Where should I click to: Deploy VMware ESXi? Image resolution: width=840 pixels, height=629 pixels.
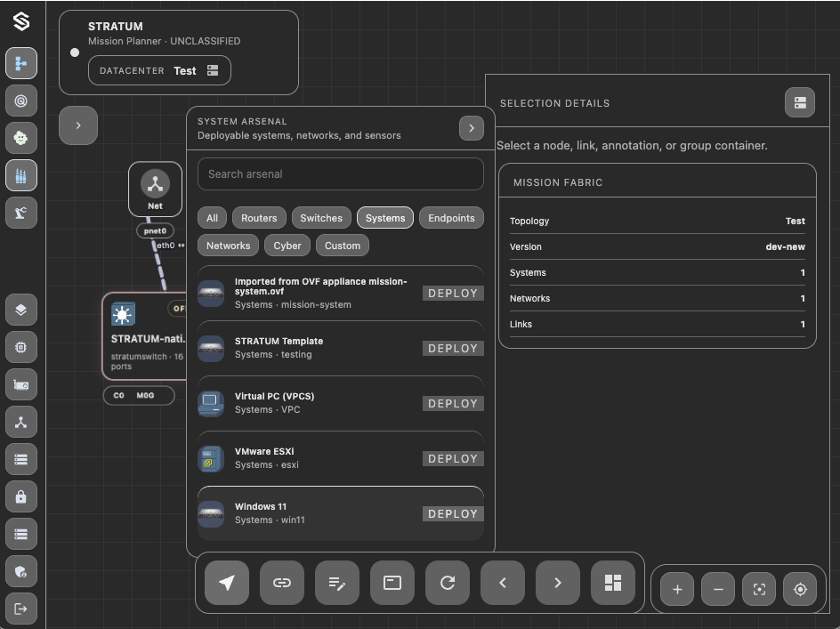point(453,458)
